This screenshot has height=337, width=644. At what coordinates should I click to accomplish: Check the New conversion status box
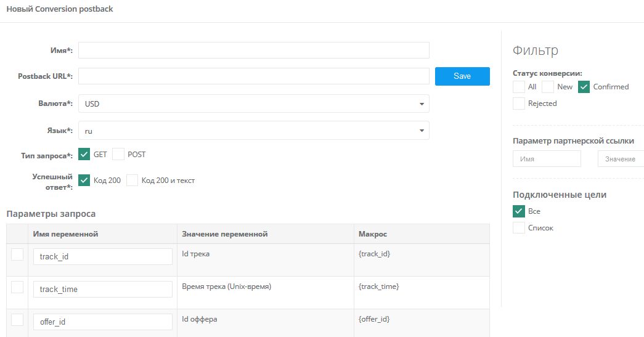(x=548, y=87)
